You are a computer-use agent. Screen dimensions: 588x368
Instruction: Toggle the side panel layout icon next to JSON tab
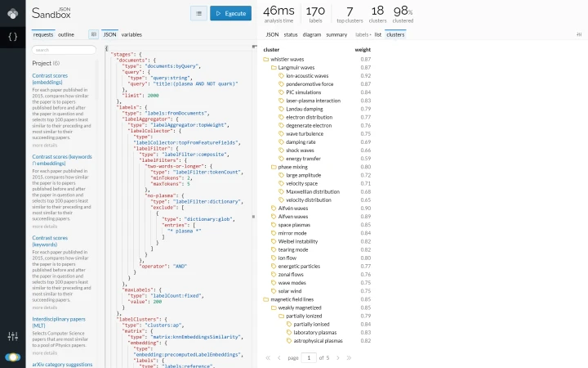coord(94,34)
